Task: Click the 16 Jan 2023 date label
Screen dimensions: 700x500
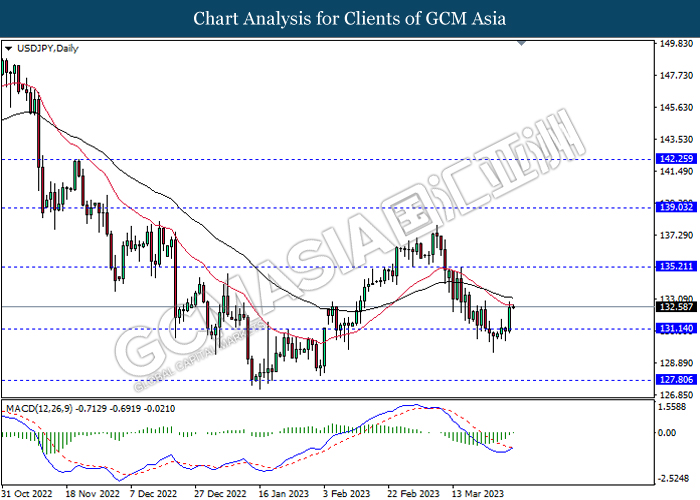Action: [x=283, y=493]
